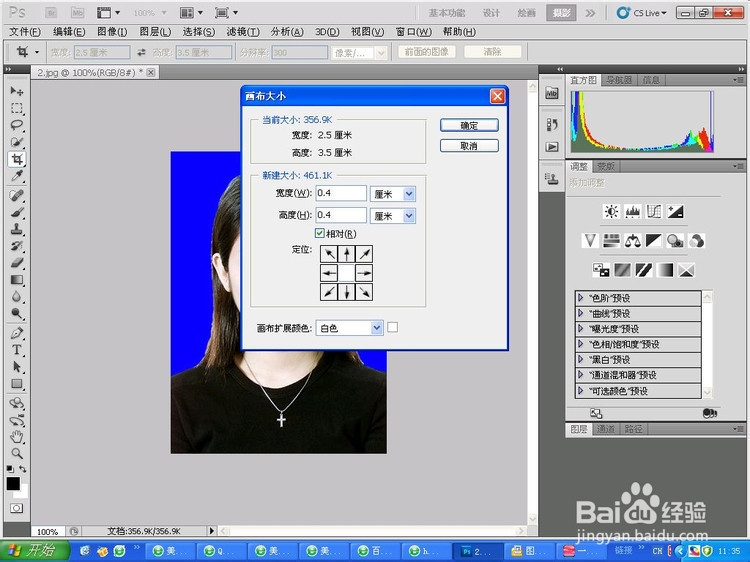Select the Pen tool
750x562 pixels.
tap(17, 333)
